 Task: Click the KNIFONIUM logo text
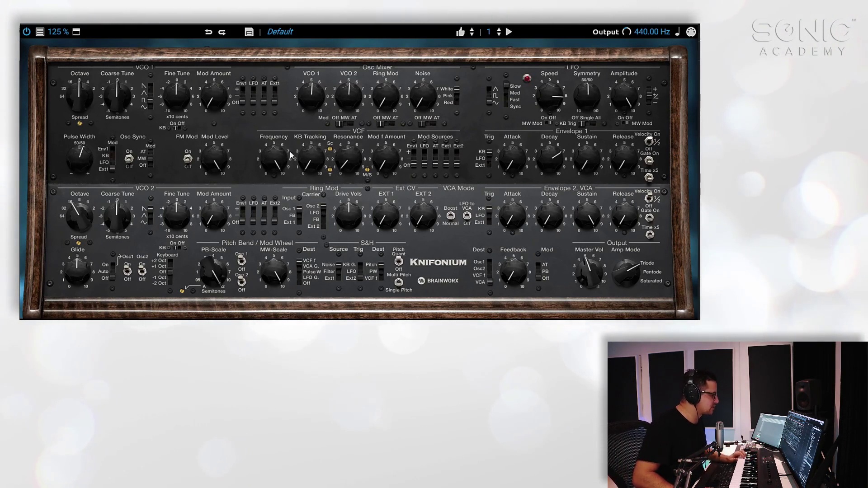(x=438, y=262)
